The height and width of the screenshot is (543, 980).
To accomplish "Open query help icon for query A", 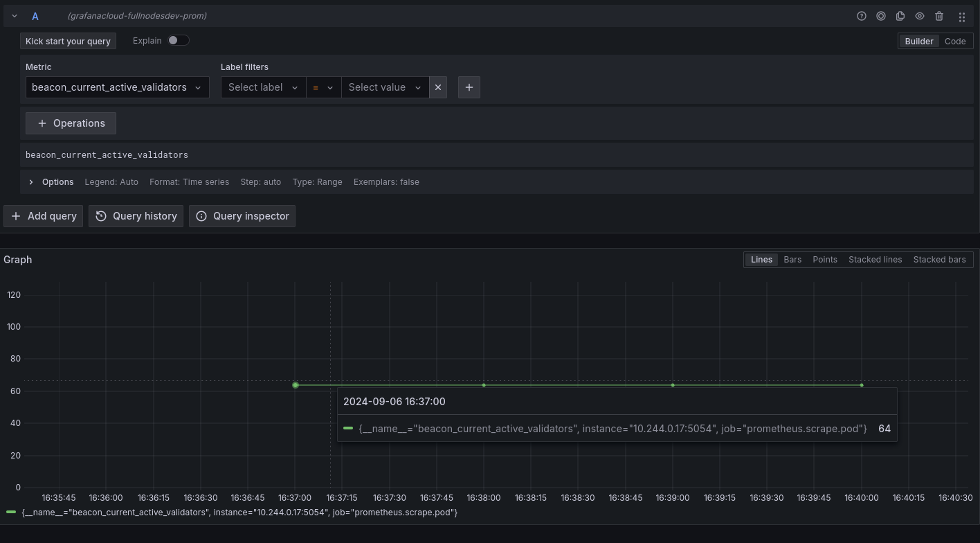I will point(862,16).
